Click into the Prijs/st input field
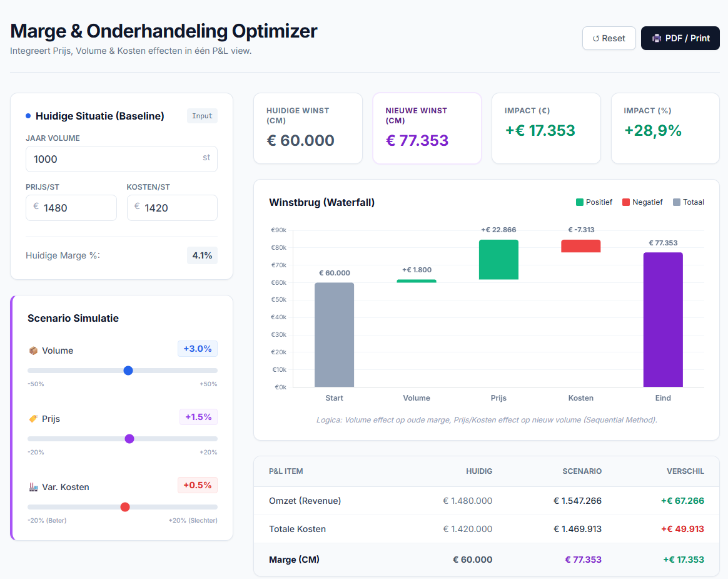The width and height of the screenshot is (728, 579). [71, 208]
